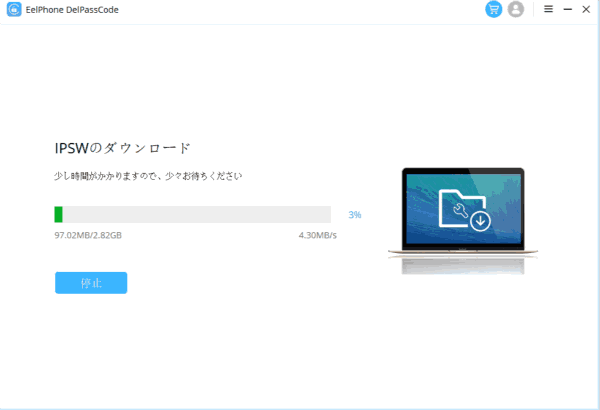Click the please-wait message below the heading

tap(148, 176)
